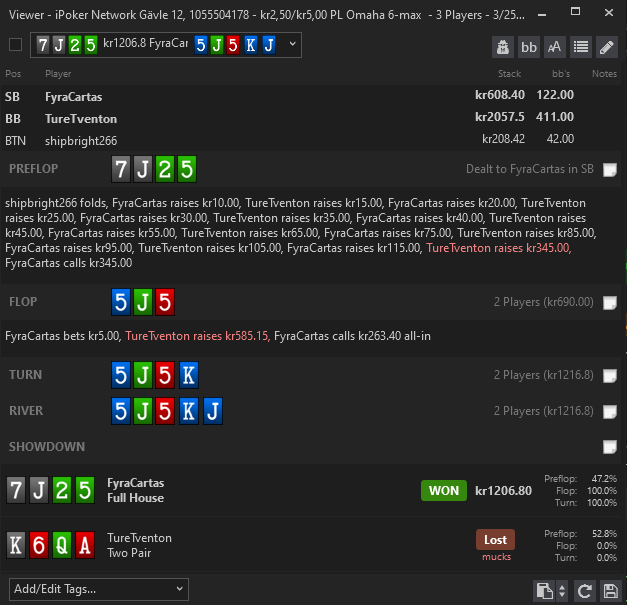
Task: Click the green 5 card in preflop hand
Action: click(187, 169)
